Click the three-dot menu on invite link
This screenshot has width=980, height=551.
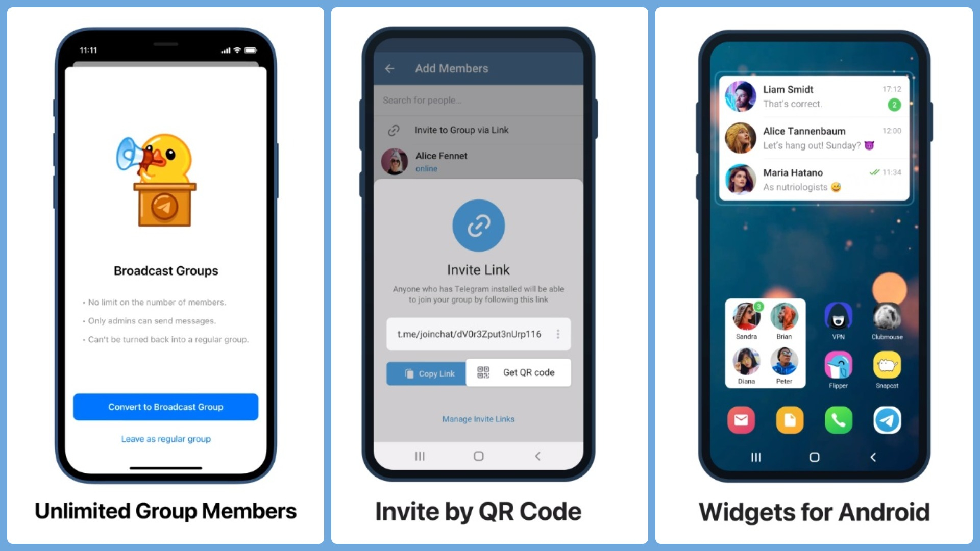(x=559, y=334)
